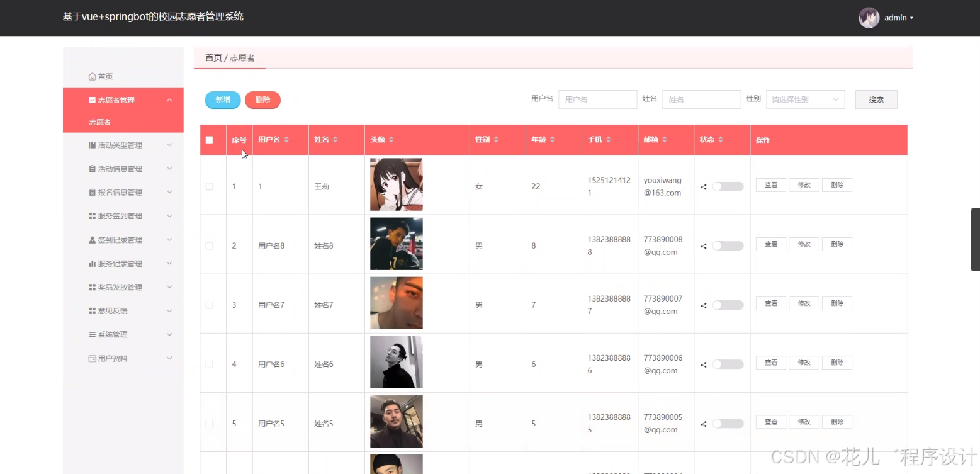The image size is (980, 474).
Task: Expand the 服务签到管理 chevron
Action: [169, 216]
